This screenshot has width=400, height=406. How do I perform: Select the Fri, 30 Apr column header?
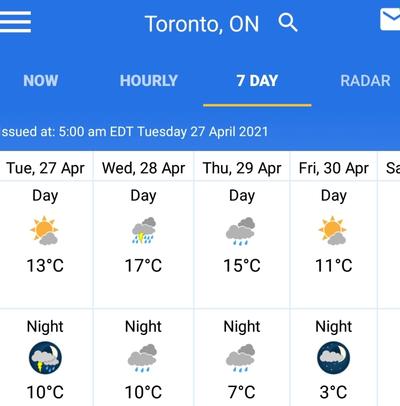334,168
